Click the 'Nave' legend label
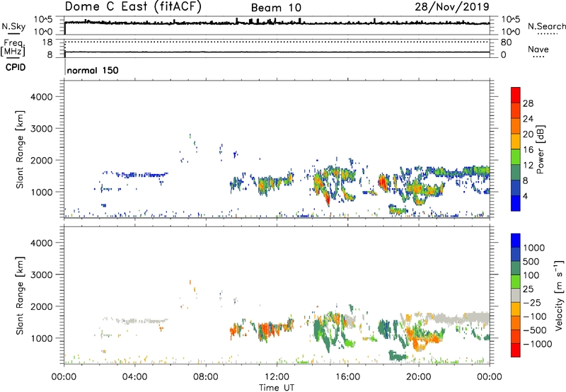This screenshot has width=566, height=392. coord(538,49)
